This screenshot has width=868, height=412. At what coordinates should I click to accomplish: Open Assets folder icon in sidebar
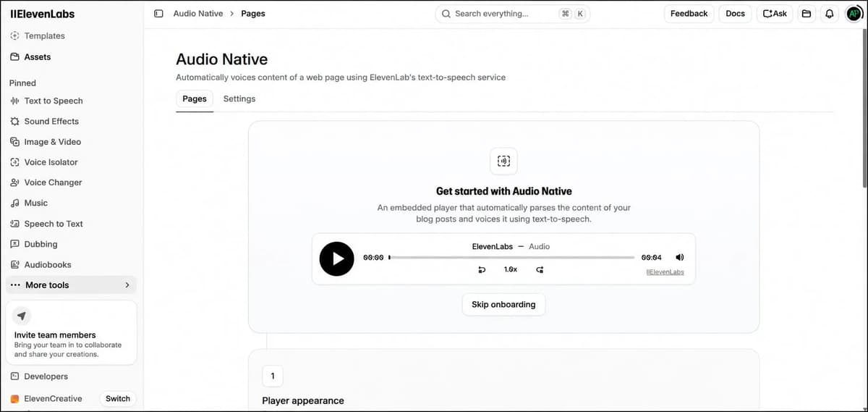pos(15,56)
